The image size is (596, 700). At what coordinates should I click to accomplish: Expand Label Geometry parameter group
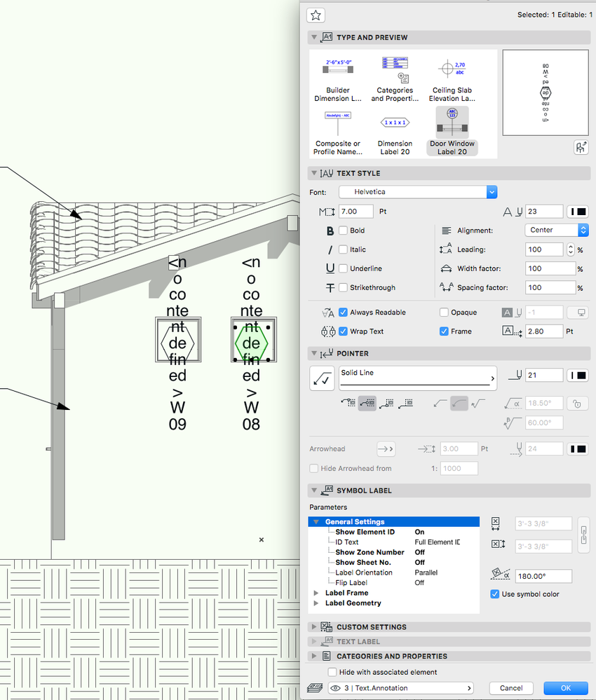tap(316, 603)
